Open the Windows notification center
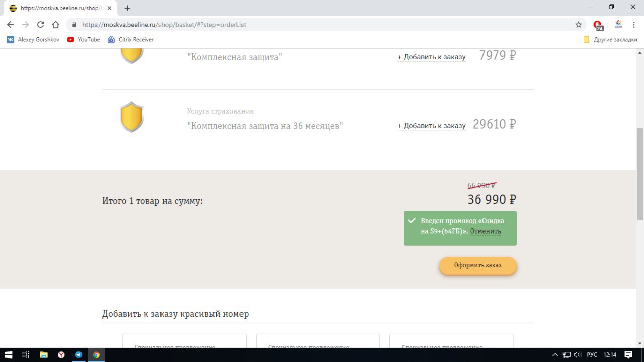Screen dimensions: 644x362 [x=628, y=354]
